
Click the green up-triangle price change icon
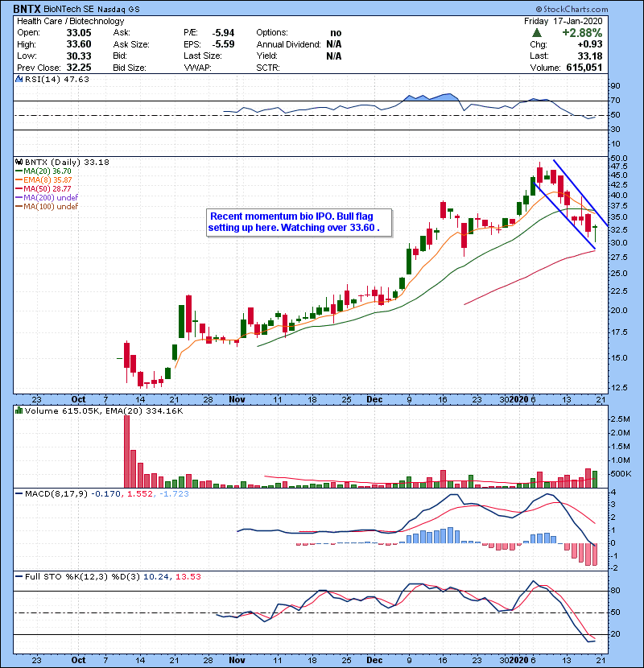point(537,32)
